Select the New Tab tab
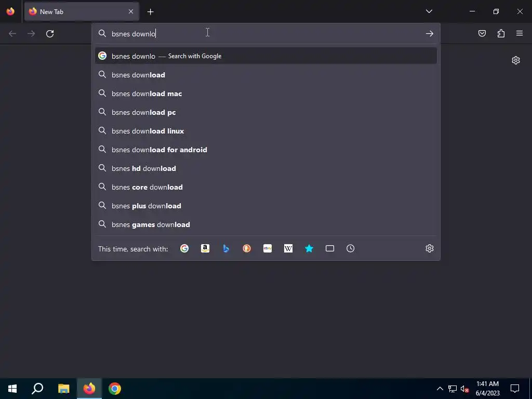Image resolution: width=532 pixels, height=399 pixels. click(82, 11)
